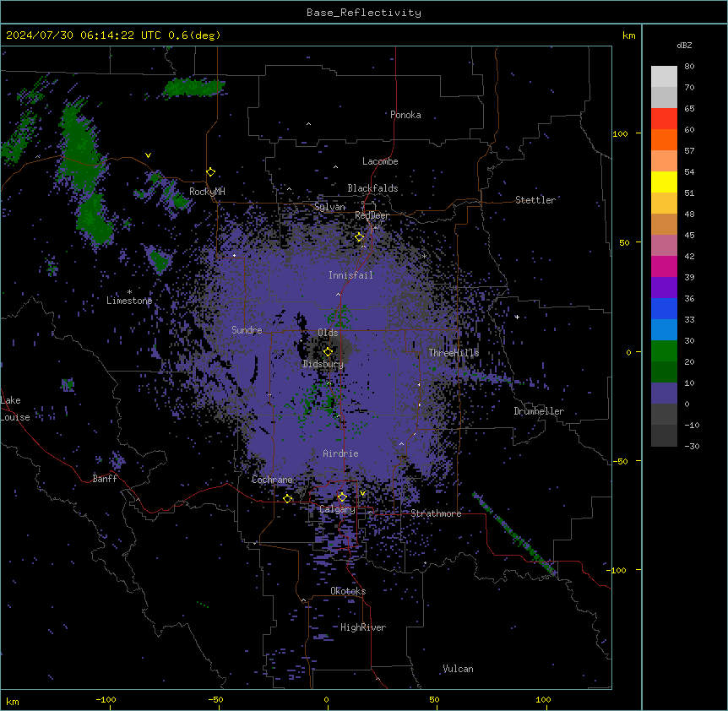Click the green echo patch at the map's top
728x711 pixels.
[194, 87]
